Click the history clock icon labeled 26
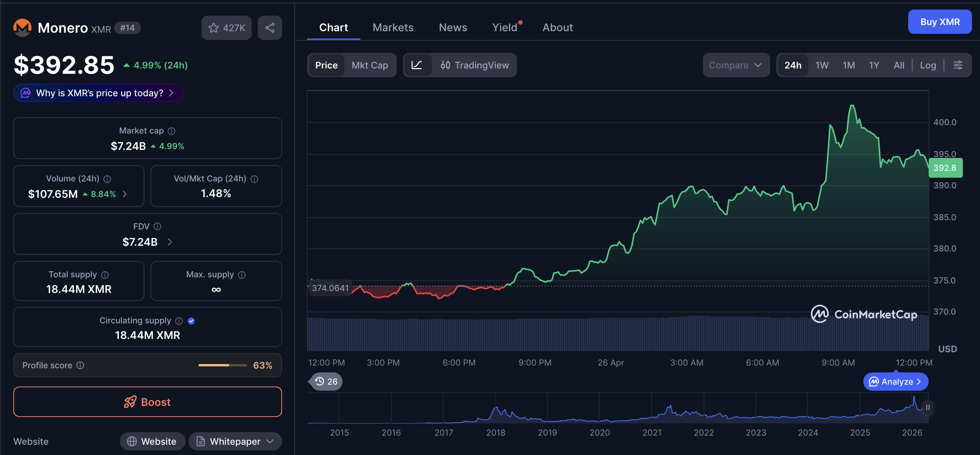This screenshot has height=455, width=980. pyautogui.click(x=326, y=381)
